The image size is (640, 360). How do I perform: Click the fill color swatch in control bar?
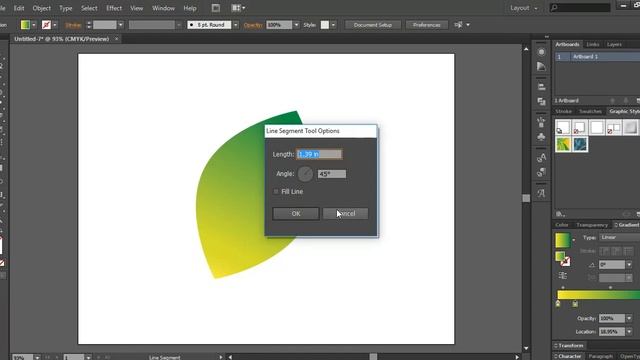coord(25,25)
